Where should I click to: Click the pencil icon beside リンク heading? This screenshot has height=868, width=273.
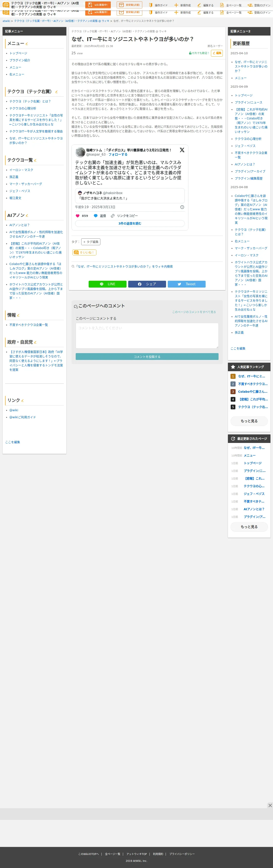point(23,401)
